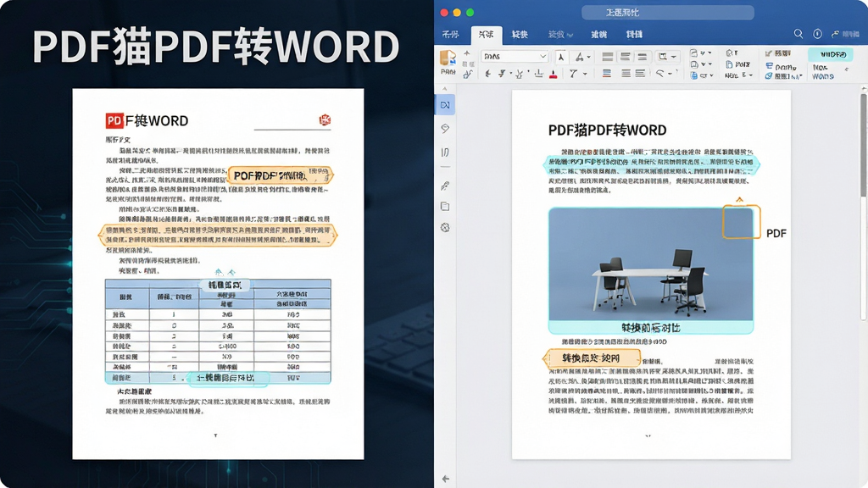Click the blue link icon in bottom ribbon row

pyautogui.click(x=769, y=75)
